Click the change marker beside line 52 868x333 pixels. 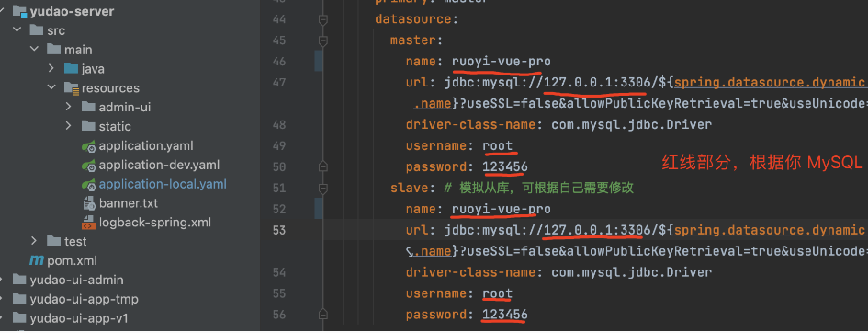click(x=319, y=209)
